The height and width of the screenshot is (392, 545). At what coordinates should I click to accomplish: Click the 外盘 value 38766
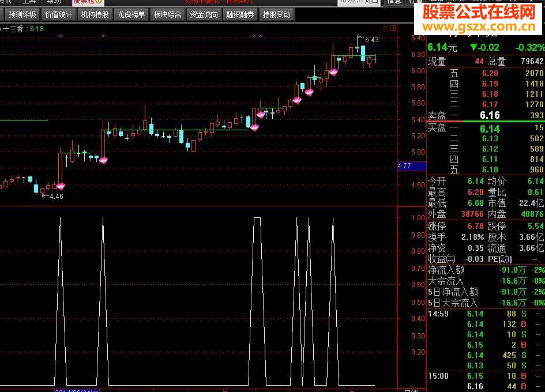pyautogui.click(x=472, y=214)
